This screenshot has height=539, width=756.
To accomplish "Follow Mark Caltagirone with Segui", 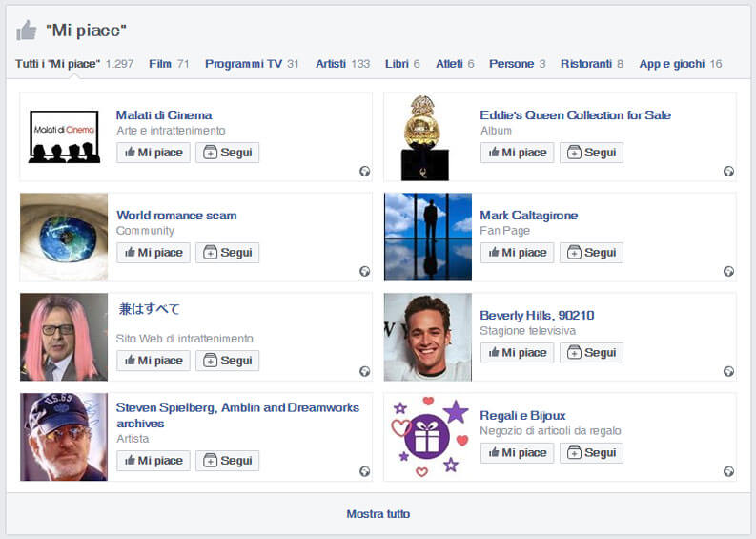I will pyautogui.click(x=592, y=253).
